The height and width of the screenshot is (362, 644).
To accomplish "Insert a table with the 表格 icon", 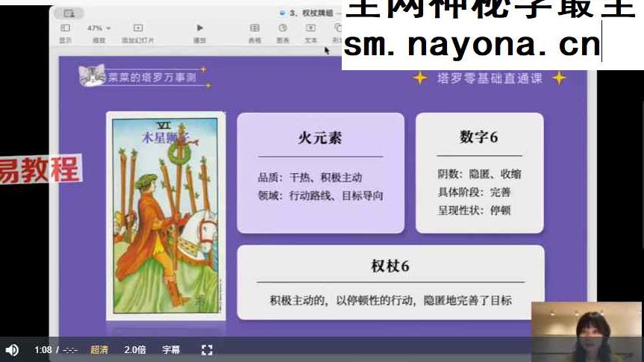I will (x=254, y=28).
